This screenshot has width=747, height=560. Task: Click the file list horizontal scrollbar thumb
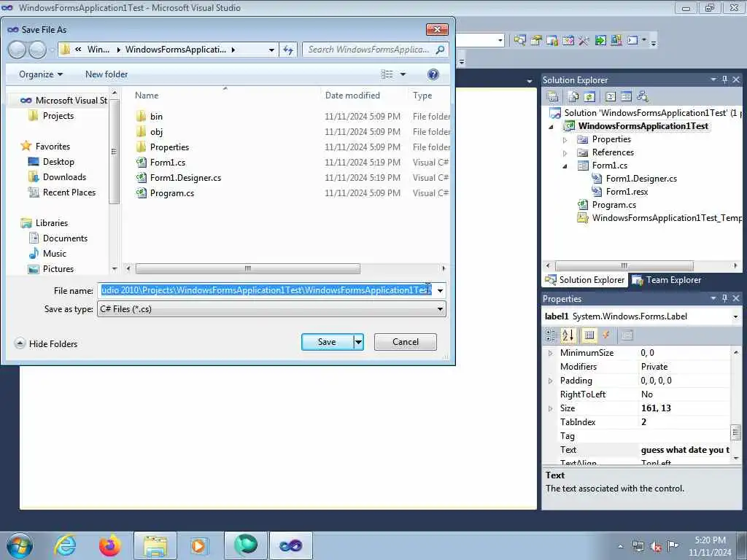click(248, 268)
